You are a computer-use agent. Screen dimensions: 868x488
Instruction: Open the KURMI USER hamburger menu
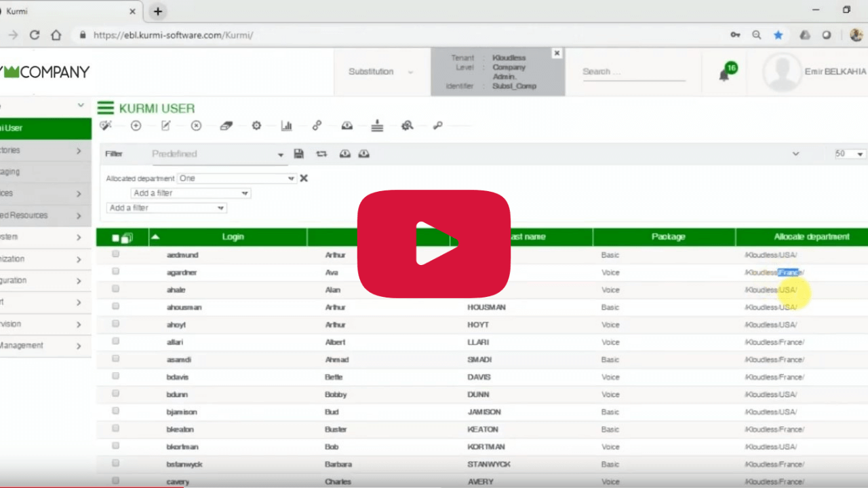105,108
